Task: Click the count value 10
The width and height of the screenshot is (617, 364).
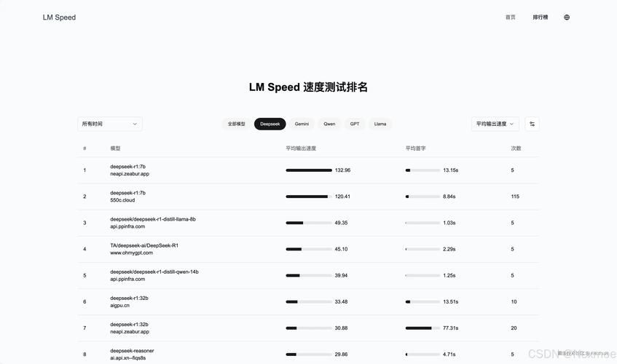Action: [x=514, y=302]
